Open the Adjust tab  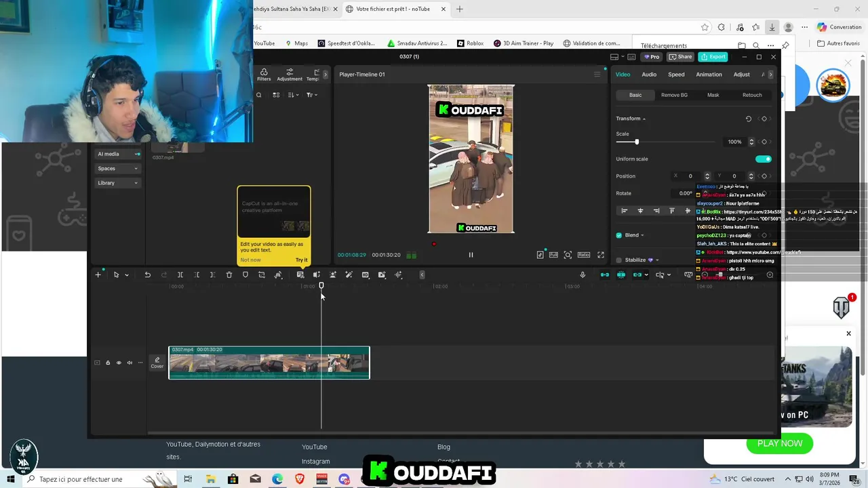click(x=742, y=75)
